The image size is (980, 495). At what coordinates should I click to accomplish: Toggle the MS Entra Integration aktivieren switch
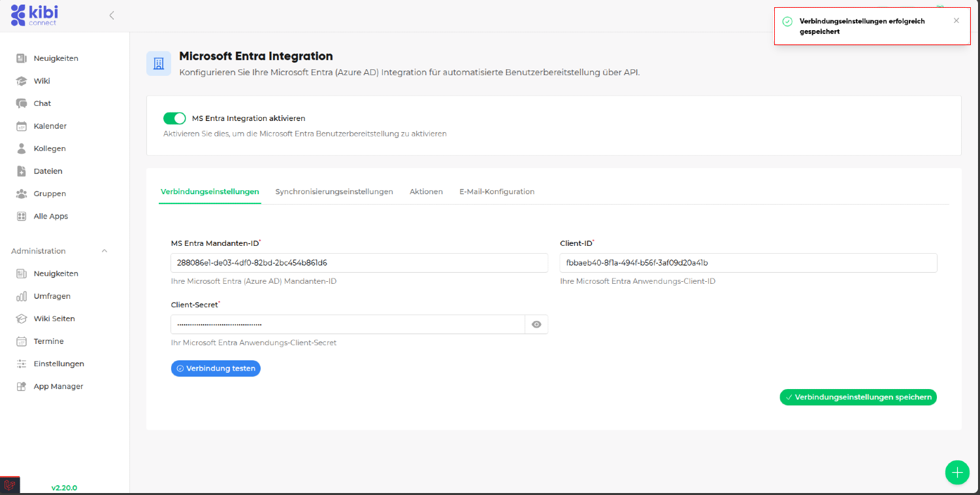[x=174, y=118]
